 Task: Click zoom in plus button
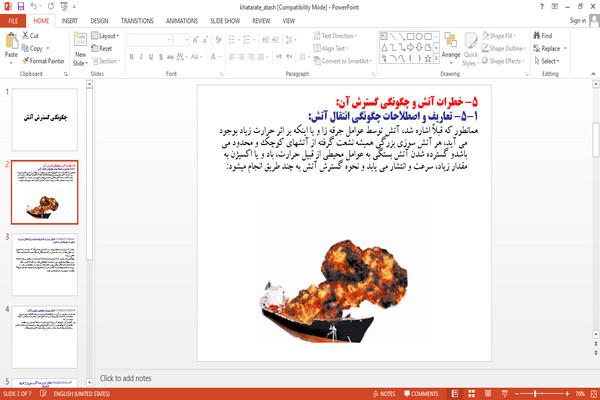pos(567,393)
